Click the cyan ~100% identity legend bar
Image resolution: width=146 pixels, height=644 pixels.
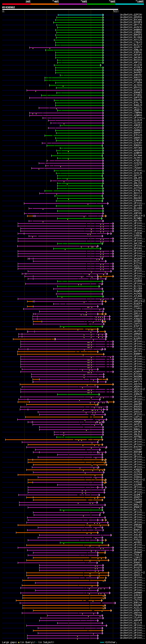point(130,4)
